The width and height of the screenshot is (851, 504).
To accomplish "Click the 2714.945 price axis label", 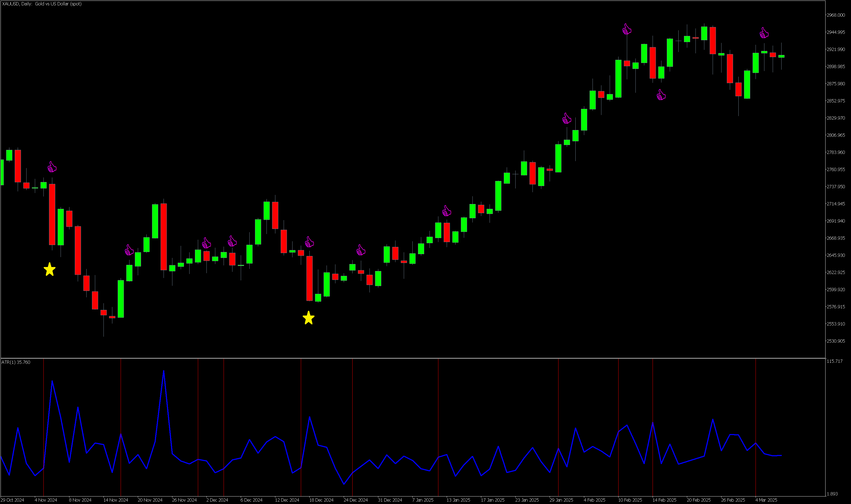I will [x=836, y=204].
